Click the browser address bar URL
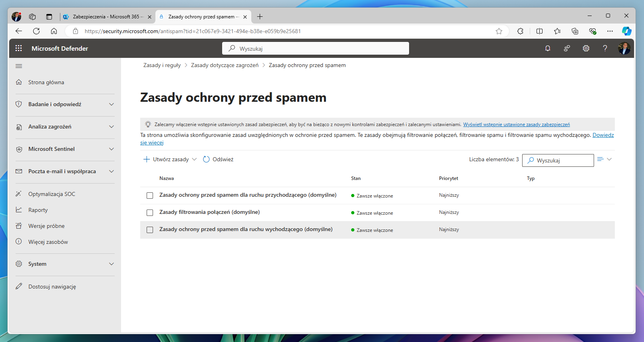644x342 pixels. (193, 31)
